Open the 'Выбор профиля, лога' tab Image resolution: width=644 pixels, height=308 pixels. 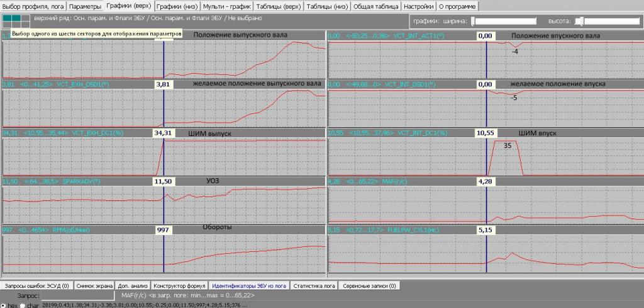[x=33, y=6]
